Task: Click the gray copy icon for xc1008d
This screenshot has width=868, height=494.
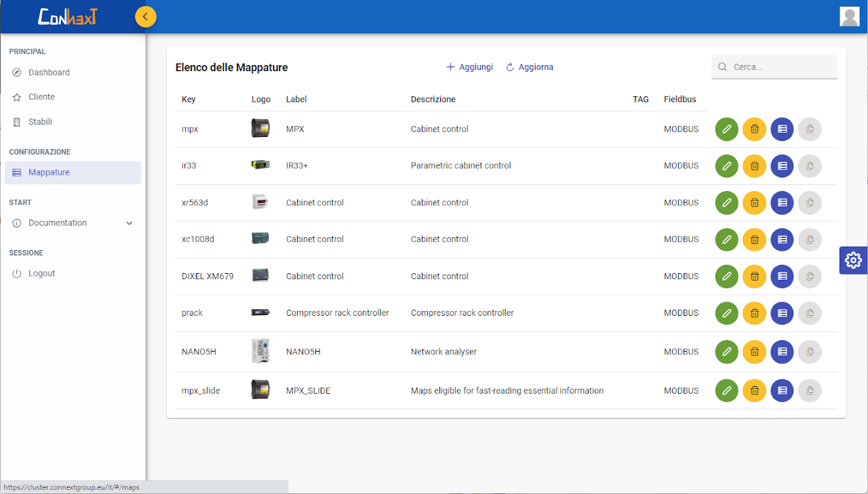Action: click(x=810, y=239)
